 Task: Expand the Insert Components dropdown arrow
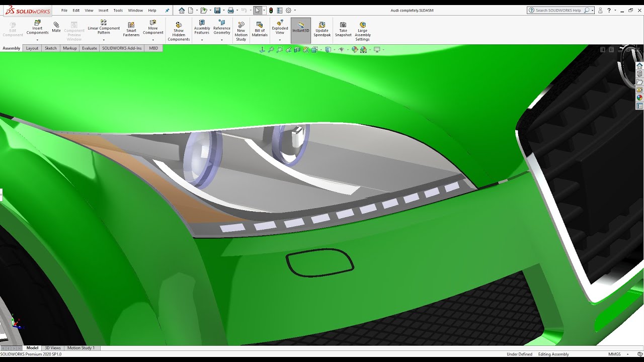37,40
